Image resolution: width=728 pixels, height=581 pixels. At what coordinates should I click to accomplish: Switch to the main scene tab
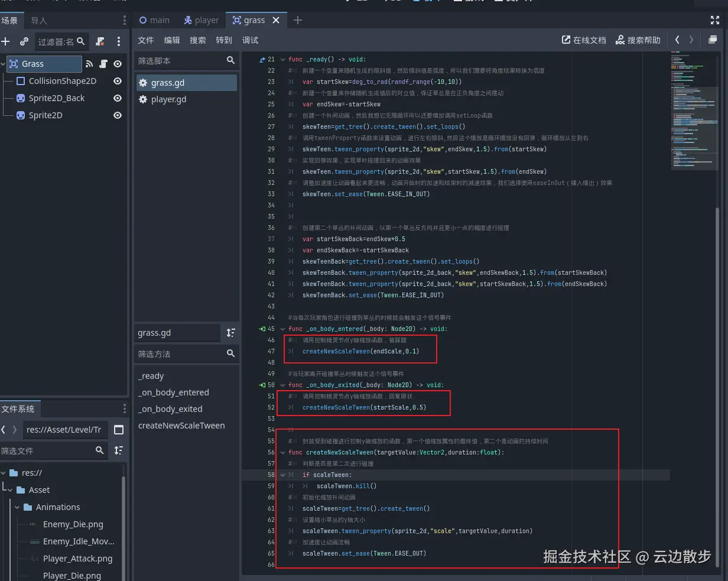154,20
